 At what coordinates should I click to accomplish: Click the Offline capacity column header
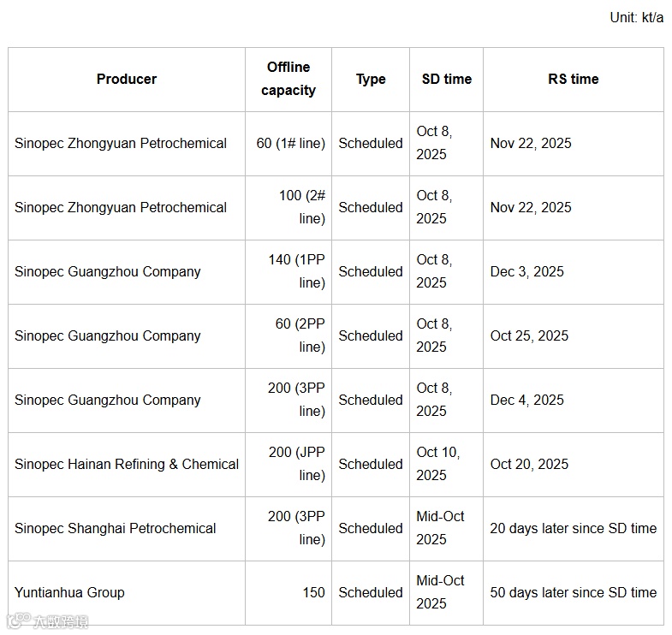288,79
